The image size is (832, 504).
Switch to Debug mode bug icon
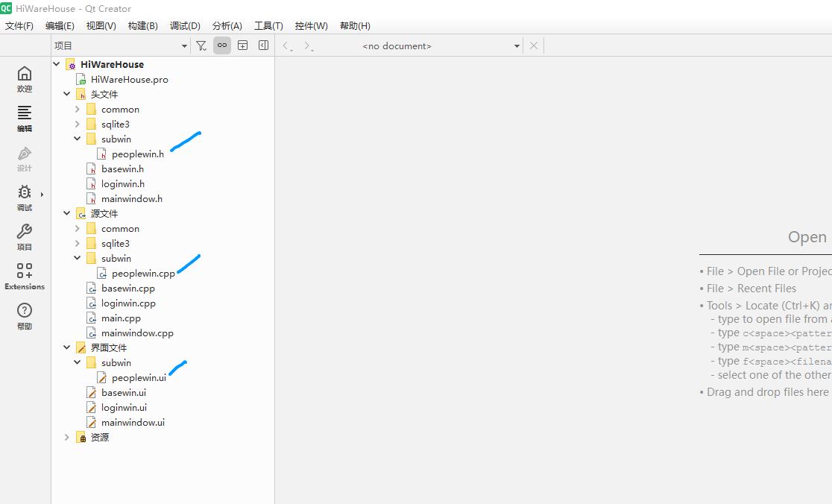[x=25, y=192]
